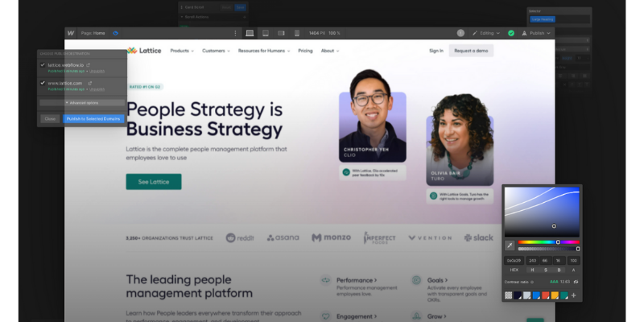Open the Publish dropdown
The image size is (644, 322).
tap(536, 33)
